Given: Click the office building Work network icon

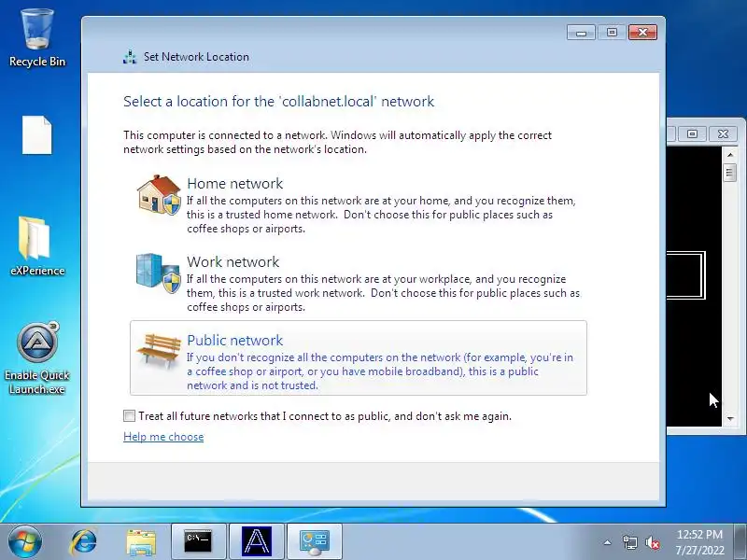Looking at the screenshot, I should [x=158, y=273].
